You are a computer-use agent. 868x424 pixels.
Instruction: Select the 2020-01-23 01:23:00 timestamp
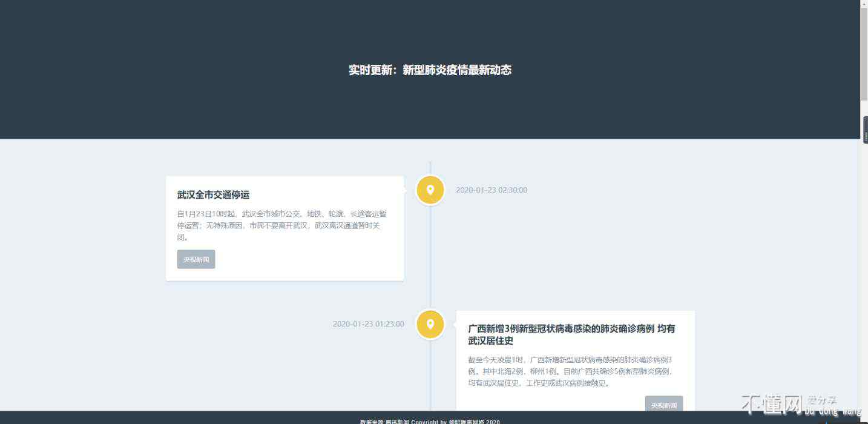(x=368, y=324)
